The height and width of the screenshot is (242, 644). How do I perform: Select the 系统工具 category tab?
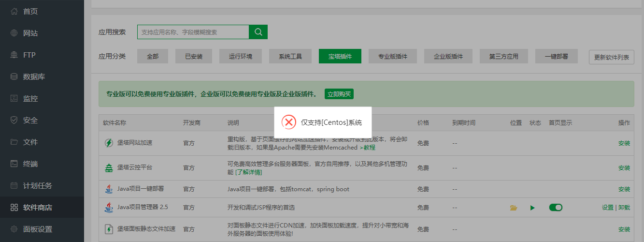click(x=290, y=56)
